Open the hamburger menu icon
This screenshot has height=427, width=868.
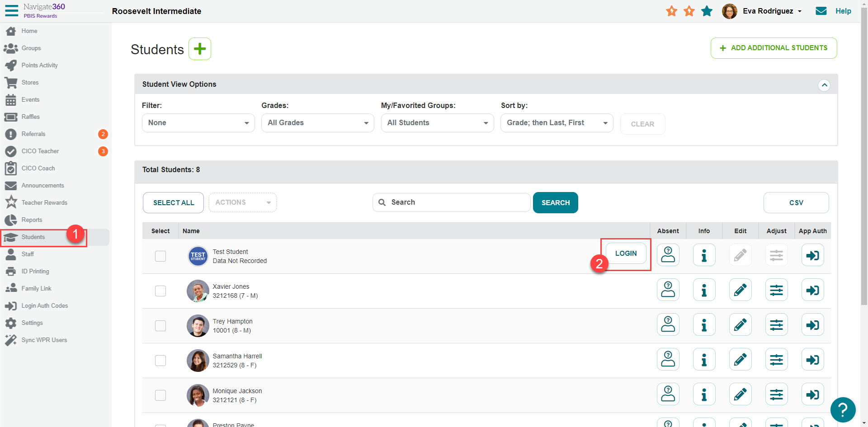pyautogui.click(x=11, y=10)
